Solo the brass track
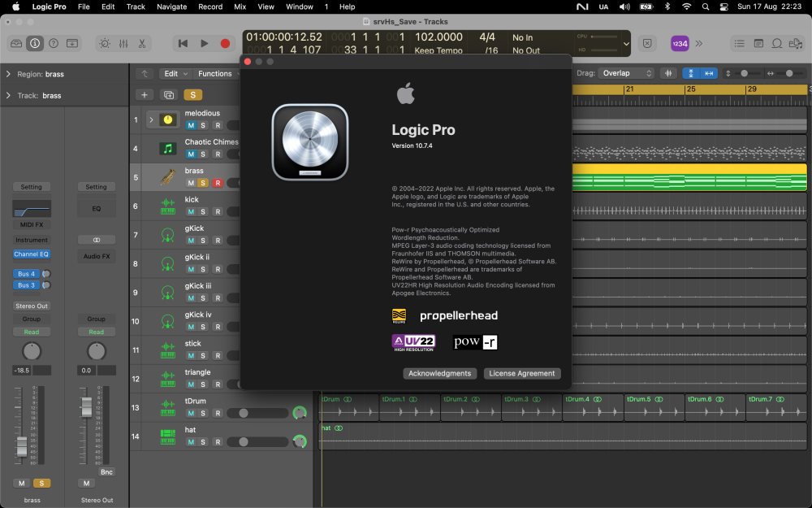This screenshot has height=508, width=812. coord(203,183)
